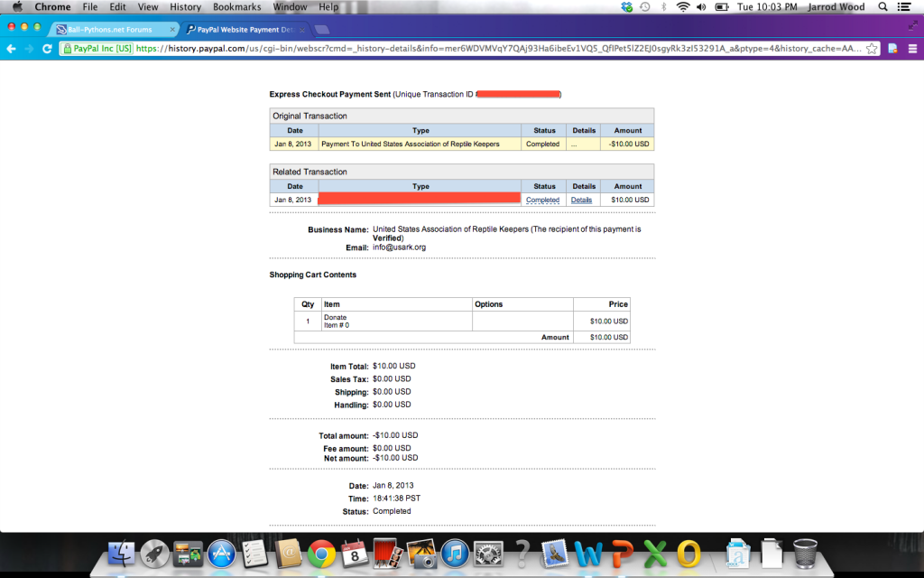Click Jarrod Wood user name in menu bar
This screenshot has width=924, height=578.
point(836,7)
